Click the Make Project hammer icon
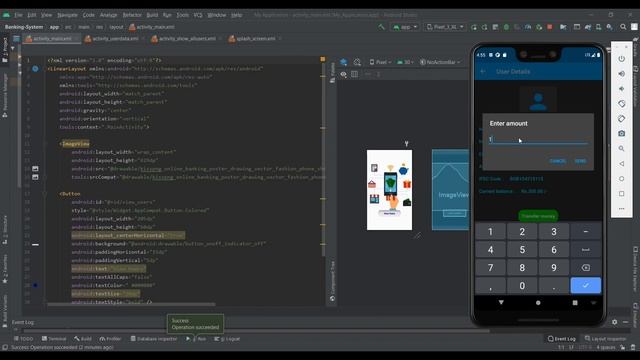The height and width of the screenshot is (360, 640). [381, 27]
